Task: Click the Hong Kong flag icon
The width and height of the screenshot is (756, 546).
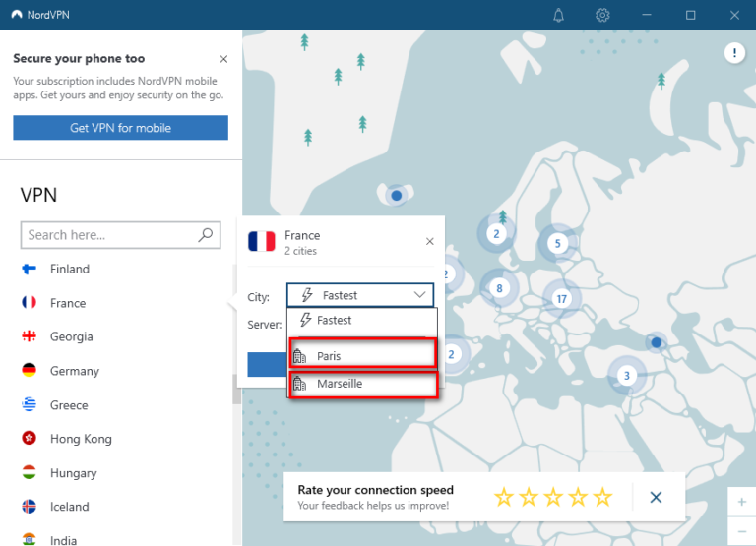Action: pyautogui.click(x=30, y=439)
